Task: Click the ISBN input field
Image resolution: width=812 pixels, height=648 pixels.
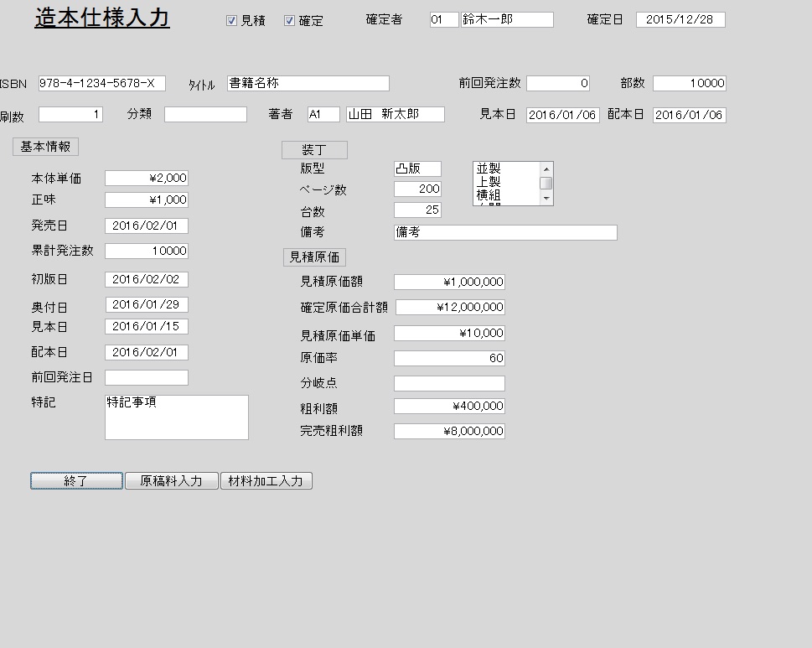Action: click(x=101, y=84)
